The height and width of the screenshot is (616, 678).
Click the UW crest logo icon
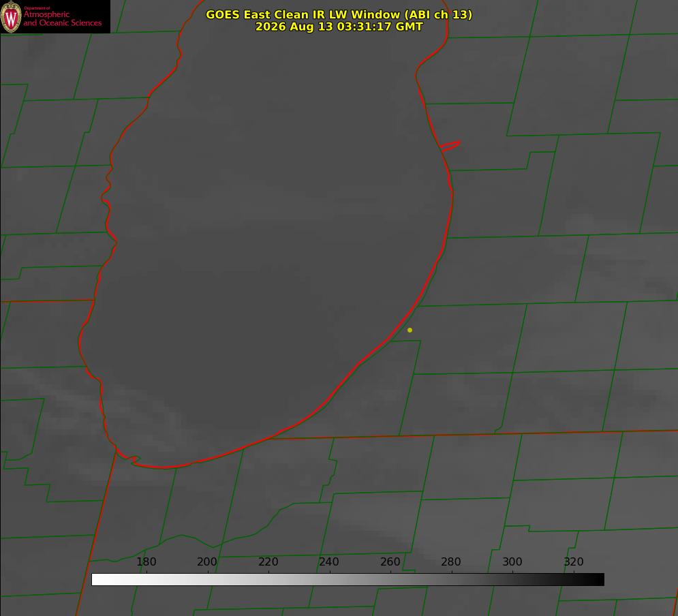(11, 16)
